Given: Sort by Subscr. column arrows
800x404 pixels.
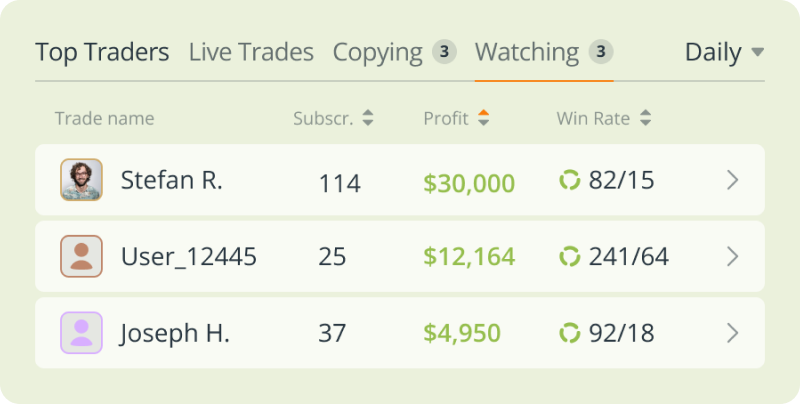Looking at the screenshot, I should [x=368, y=118].
